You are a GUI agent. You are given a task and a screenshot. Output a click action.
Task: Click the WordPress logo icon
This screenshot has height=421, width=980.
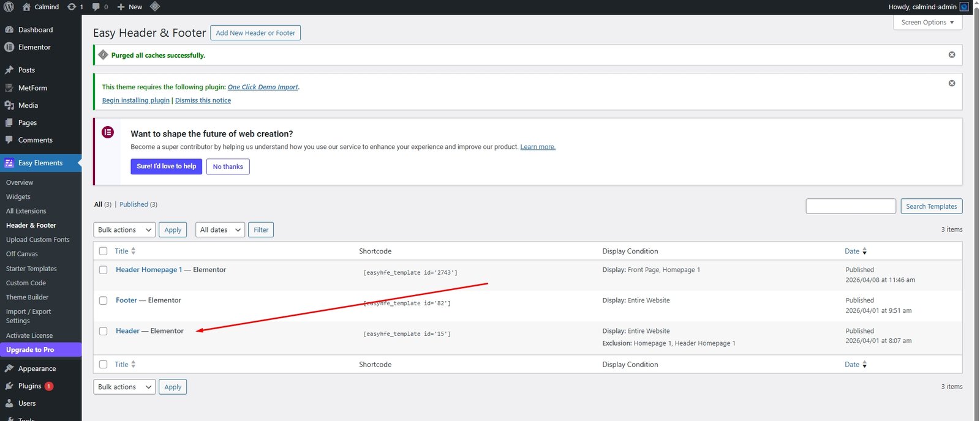pos(9,7)
